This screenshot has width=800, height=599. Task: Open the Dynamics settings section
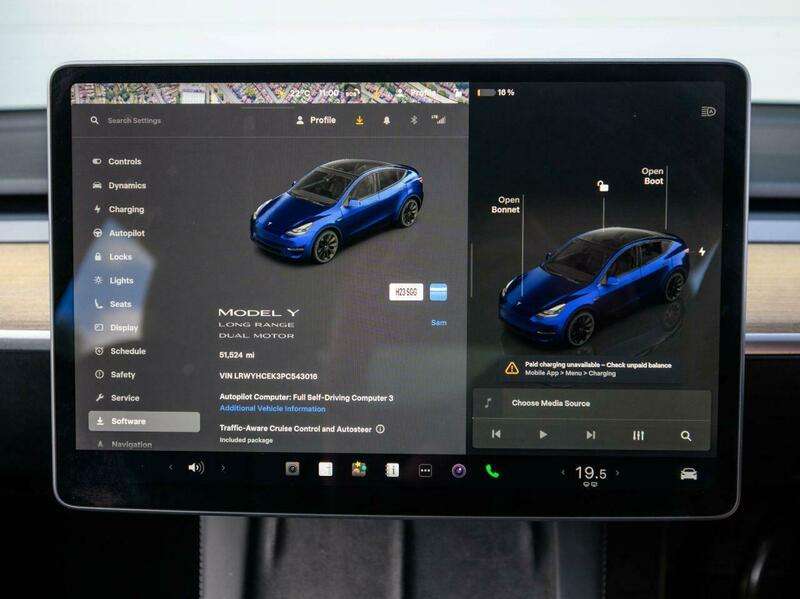click(x=119, y=185)
